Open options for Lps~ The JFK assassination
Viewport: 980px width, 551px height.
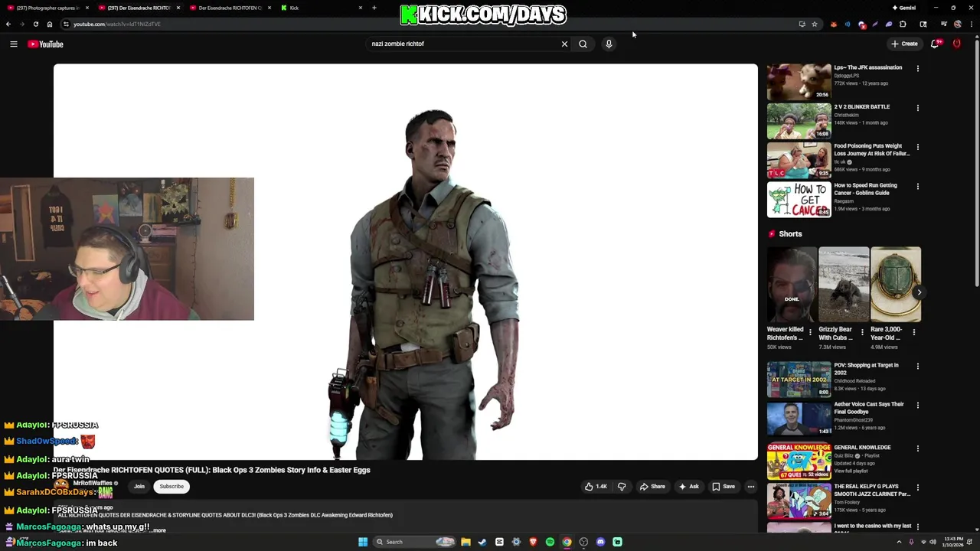pos(918,68)
